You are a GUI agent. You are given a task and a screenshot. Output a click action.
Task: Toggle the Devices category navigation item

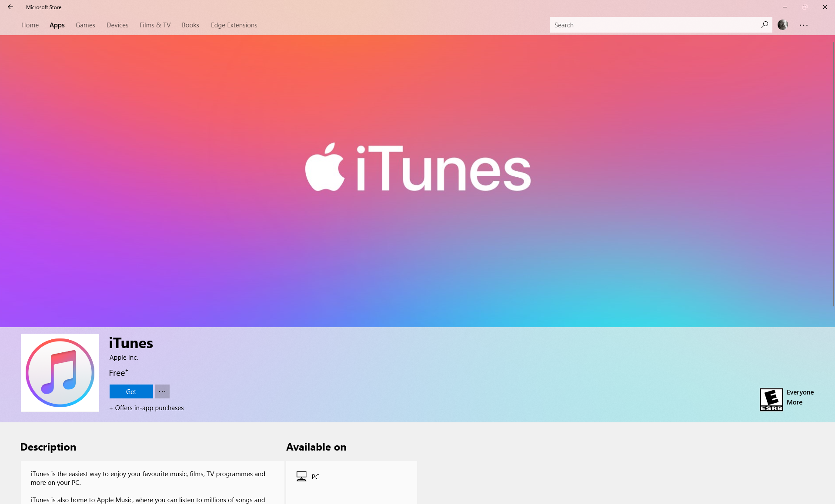point(117,25)
